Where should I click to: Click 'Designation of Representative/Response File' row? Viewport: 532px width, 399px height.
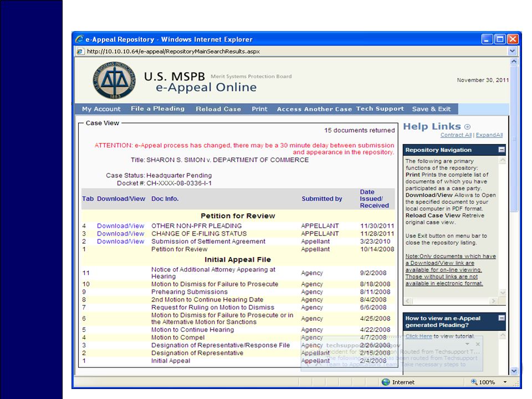tap(238, 345)
